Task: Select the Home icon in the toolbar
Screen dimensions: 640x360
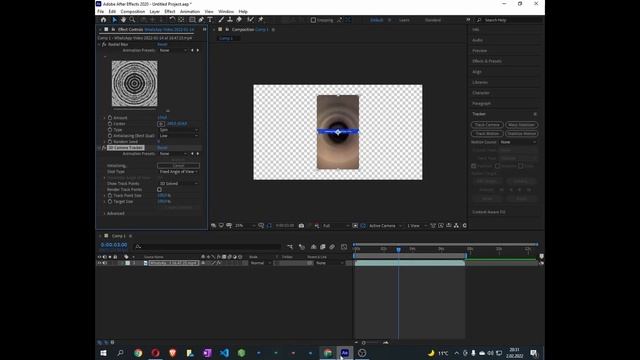Action: [104, 20]
